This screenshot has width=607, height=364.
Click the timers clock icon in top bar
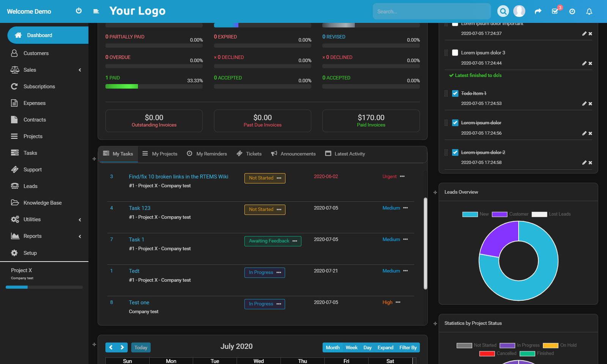click(572, 11)
